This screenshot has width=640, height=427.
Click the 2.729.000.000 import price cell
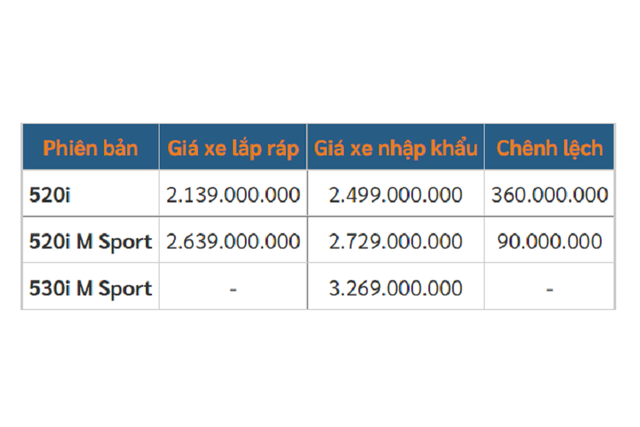pyautogui.click(x=395, y=242)
